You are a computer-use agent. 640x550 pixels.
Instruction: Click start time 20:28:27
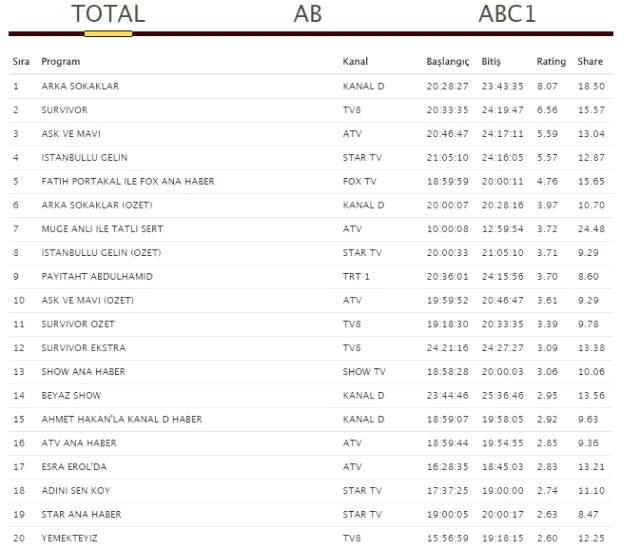(447, 86)
